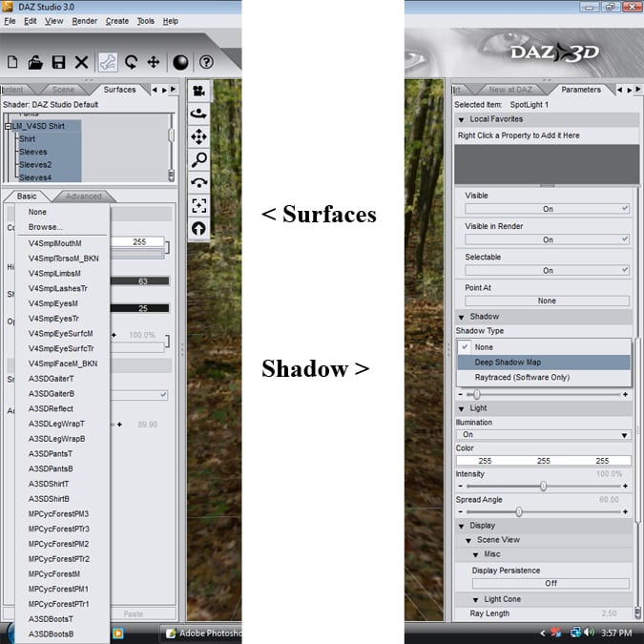
Task: Toggle the Visible property On
Action: pyautogui.click(x=547, y=209)
